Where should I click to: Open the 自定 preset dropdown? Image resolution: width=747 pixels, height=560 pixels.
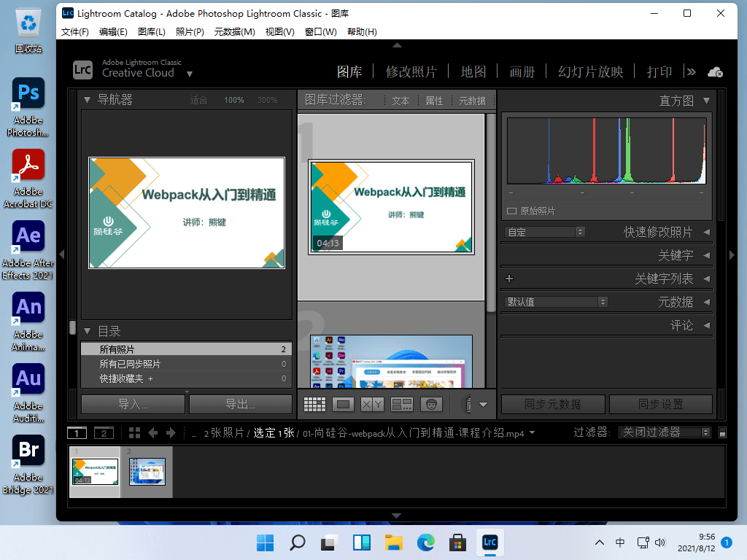pos(544,232)
